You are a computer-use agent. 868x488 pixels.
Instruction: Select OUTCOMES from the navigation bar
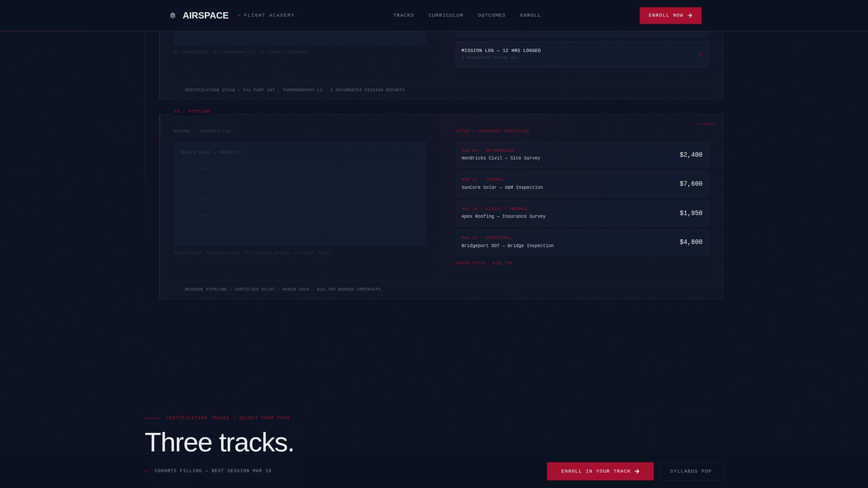pyautogui.click(x=491, y=15)
